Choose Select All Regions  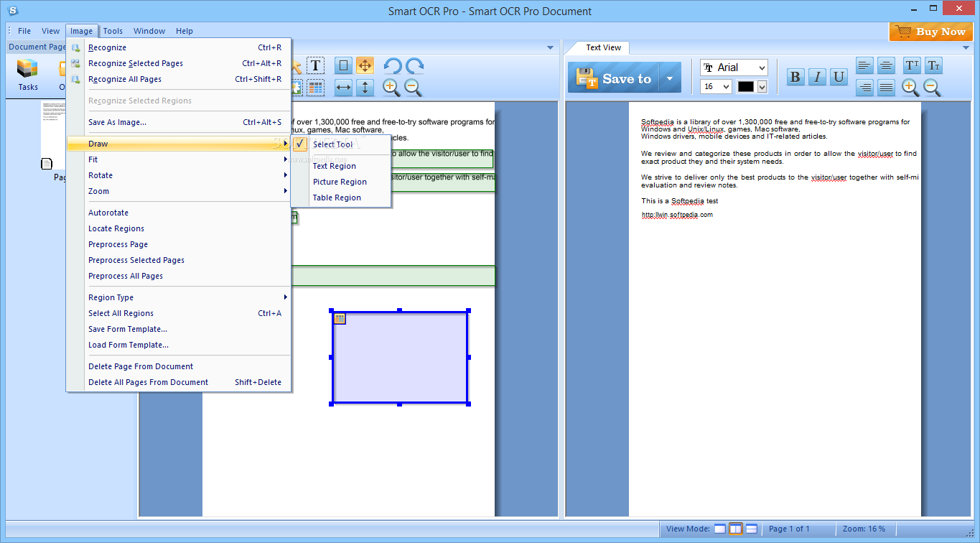(178, 313)
